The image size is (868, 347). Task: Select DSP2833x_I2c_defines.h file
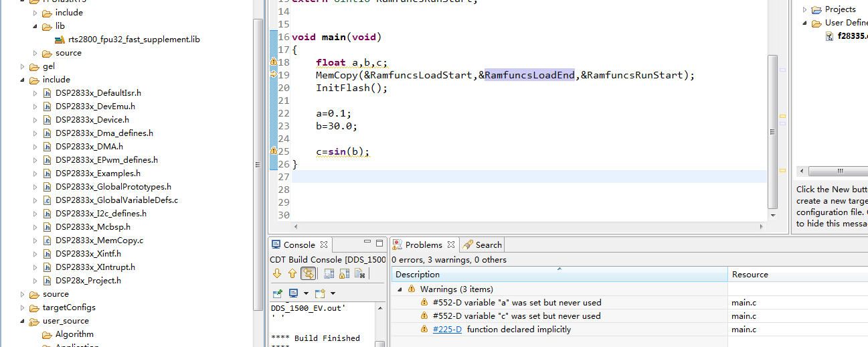click(101, 214)
